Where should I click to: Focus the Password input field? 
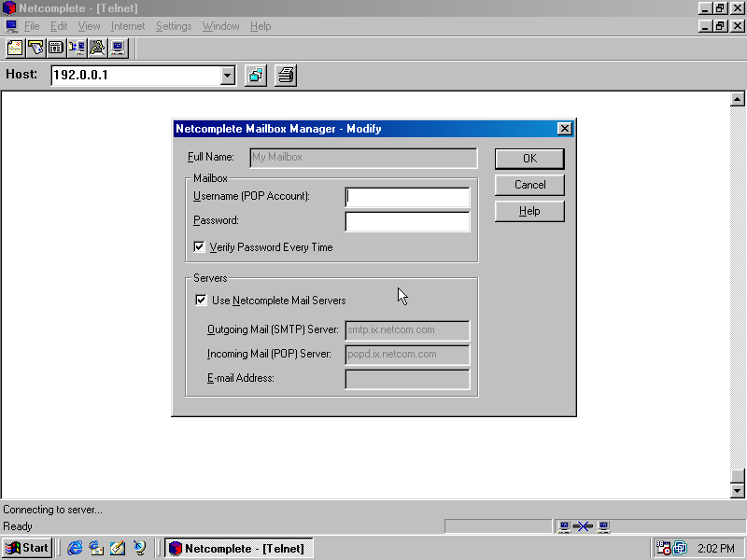click(x=407, y=221)
